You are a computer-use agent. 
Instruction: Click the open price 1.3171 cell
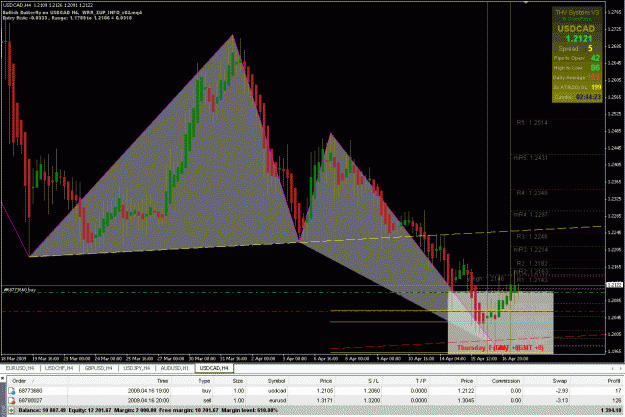[326, 400]
